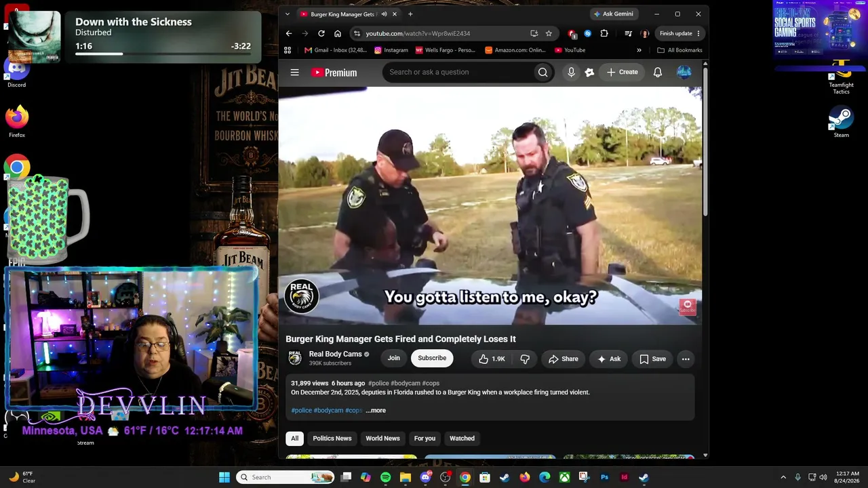The image size is (868, 488).
Task: Open Chrome extensions puzzle icon
Action: click(x=604, y=33)
